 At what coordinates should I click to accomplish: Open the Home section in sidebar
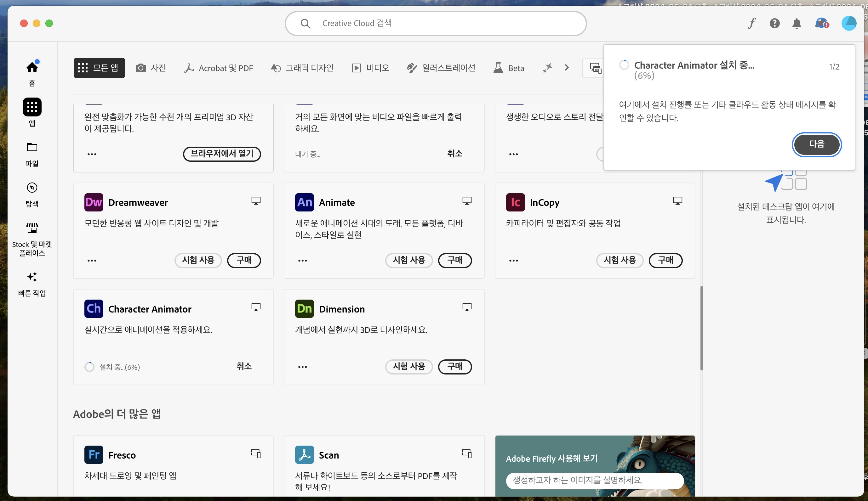click(x=32, y=67)
